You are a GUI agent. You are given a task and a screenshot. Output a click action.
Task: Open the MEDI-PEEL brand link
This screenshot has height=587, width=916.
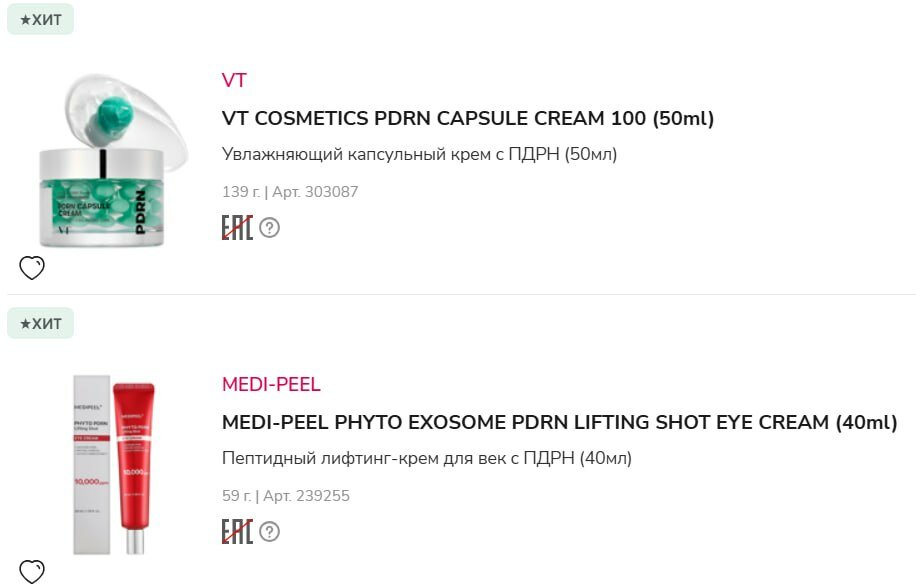click(x=271, y=385)
